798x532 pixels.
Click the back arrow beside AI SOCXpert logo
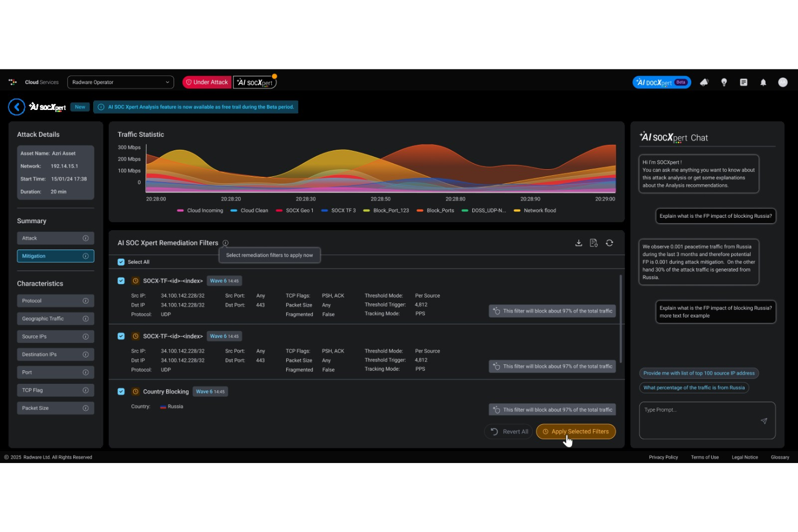(17, 107)
